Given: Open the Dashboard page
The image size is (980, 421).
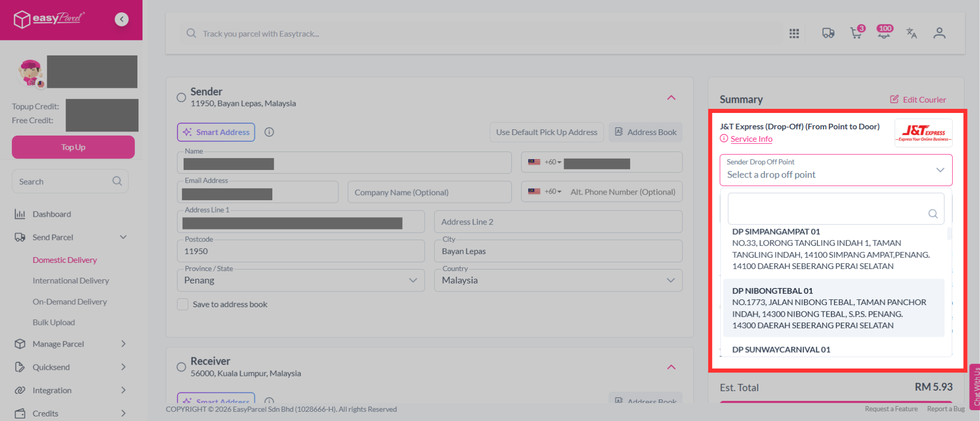Looking at the screenshot, I should click(52, 214).
